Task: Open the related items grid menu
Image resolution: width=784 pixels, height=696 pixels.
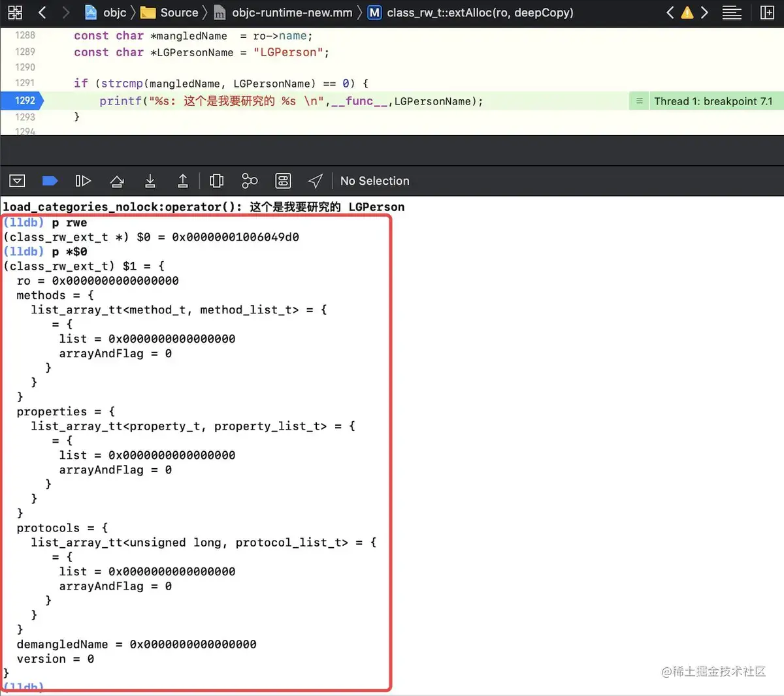Action: click(15, 12)
